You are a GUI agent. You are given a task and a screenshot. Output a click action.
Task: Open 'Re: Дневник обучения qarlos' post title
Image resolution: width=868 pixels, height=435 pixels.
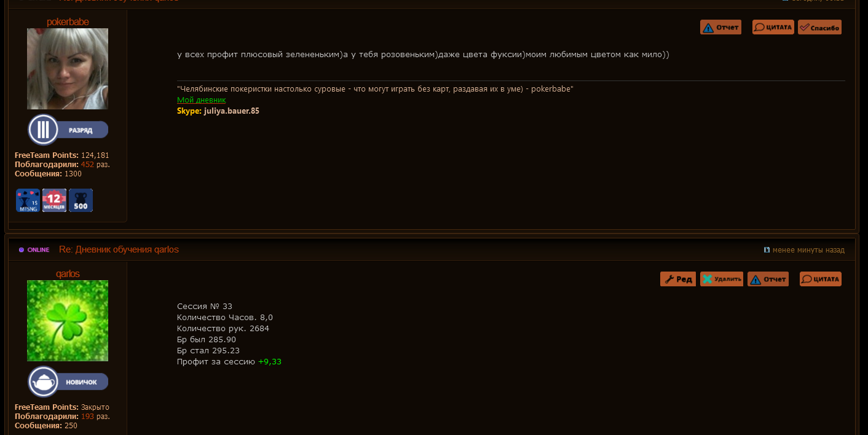(119, 249)
